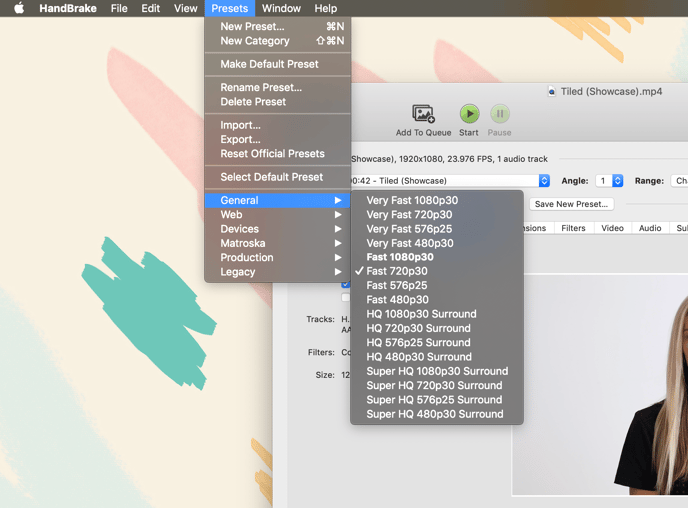Screen dimensions: 688x508
Task: Open the Help menu
Action: (326, 8)
